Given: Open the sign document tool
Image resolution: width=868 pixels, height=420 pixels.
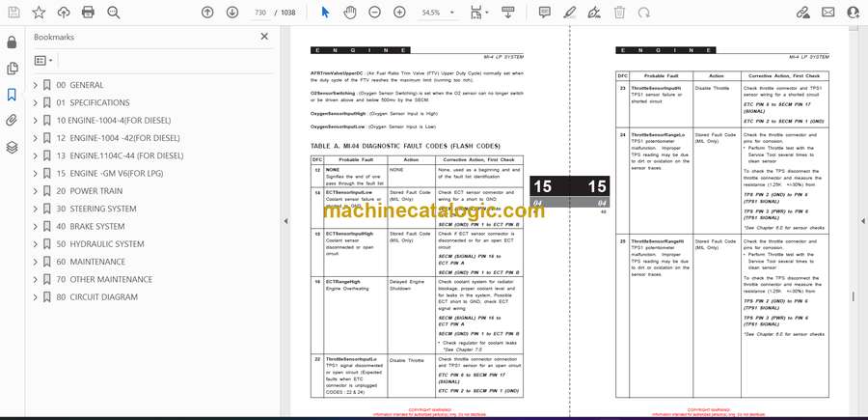Looking at the screenshot, I should (x=594, y=13).
